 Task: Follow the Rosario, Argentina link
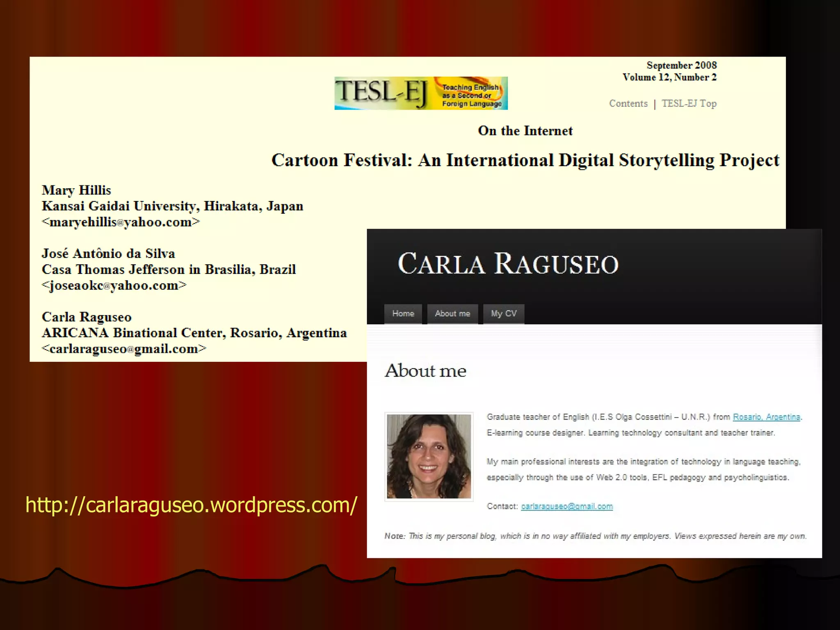[x=766, y=417]
